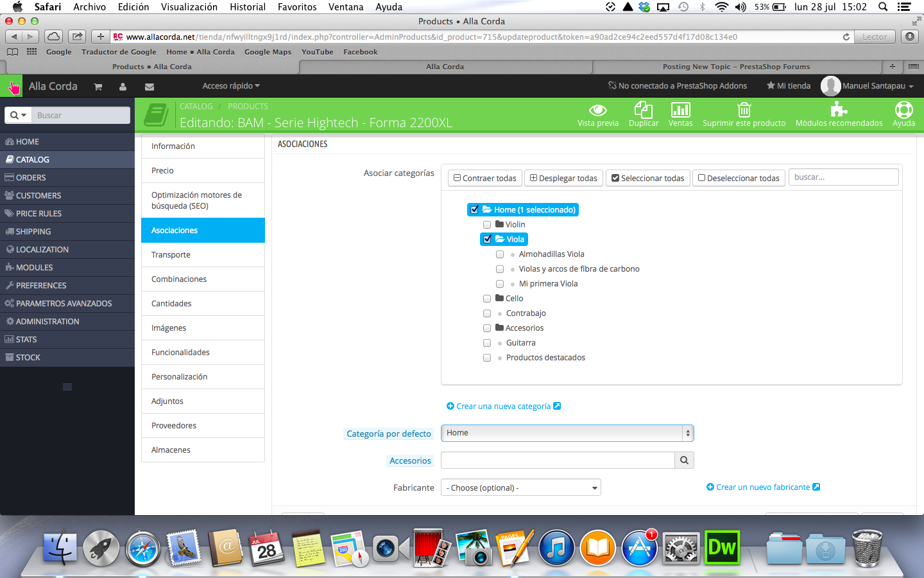Switch to Posting New Topic PrestaShop Forums tab

click(736, 67)
